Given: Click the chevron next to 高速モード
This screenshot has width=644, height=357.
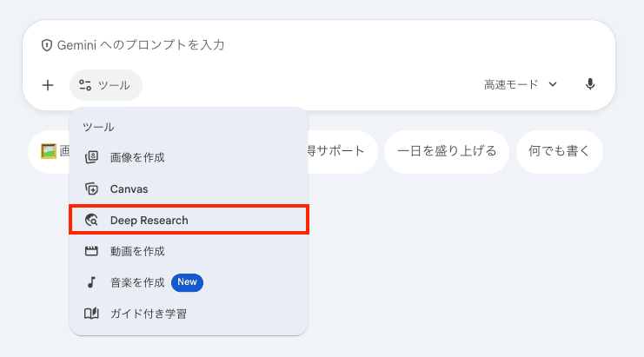Looking at the screenshot, I should point(553,84).
